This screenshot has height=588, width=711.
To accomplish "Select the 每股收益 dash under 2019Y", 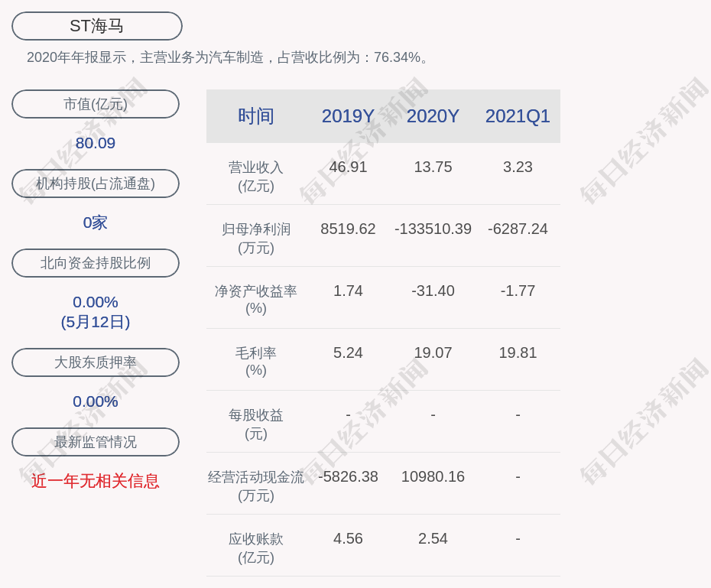I will click(x=348, y=415).
